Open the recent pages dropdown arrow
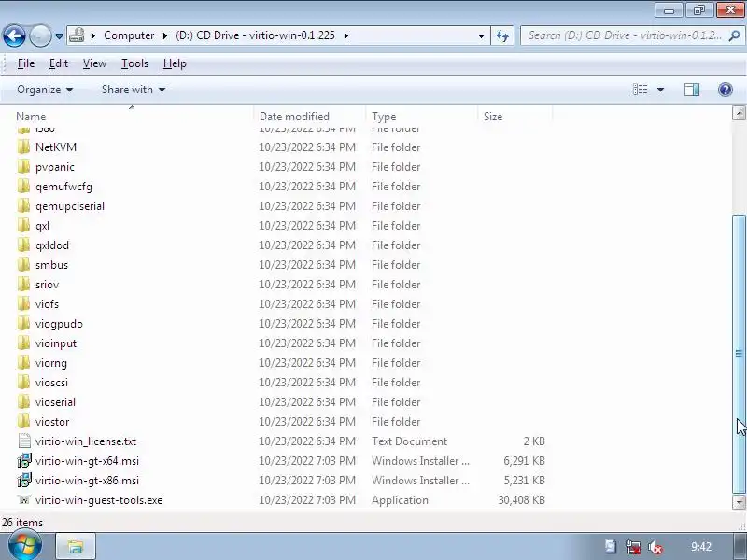Viewport: 747px width, 560px height. (x=59, y=35)
